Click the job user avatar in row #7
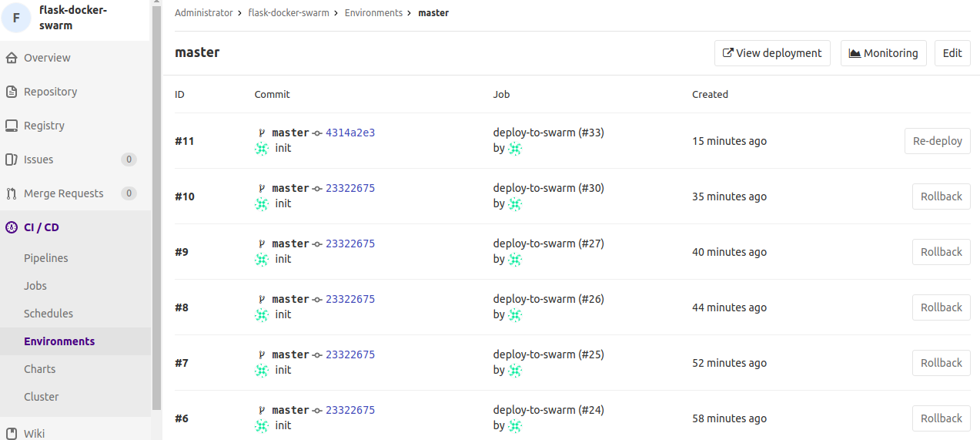Image resolution: width=980 pixels, height=440 pixels. 515,370
